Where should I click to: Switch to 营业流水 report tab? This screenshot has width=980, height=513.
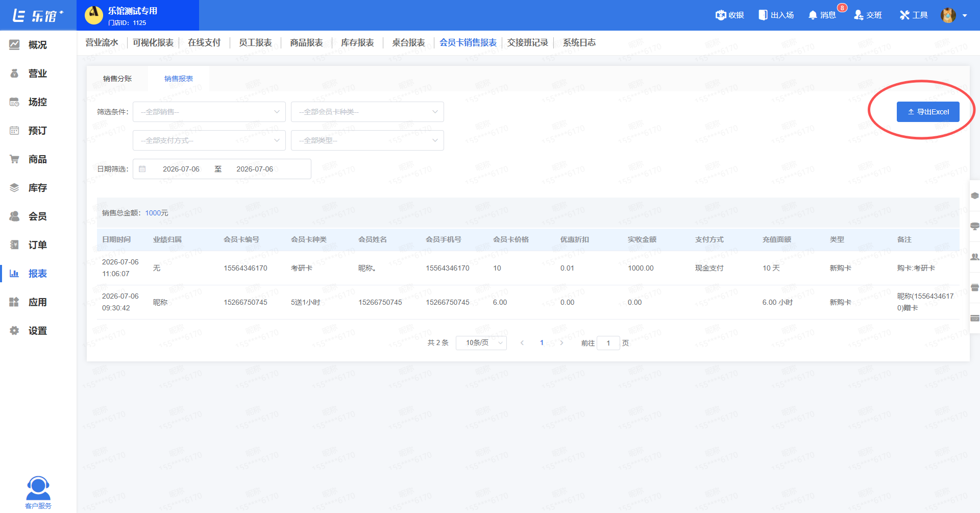click(x=102, y=43)
